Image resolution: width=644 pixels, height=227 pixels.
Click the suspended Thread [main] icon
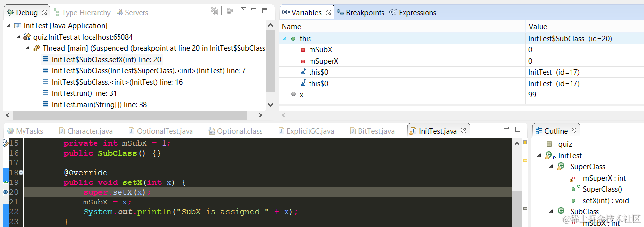point(36,48)
